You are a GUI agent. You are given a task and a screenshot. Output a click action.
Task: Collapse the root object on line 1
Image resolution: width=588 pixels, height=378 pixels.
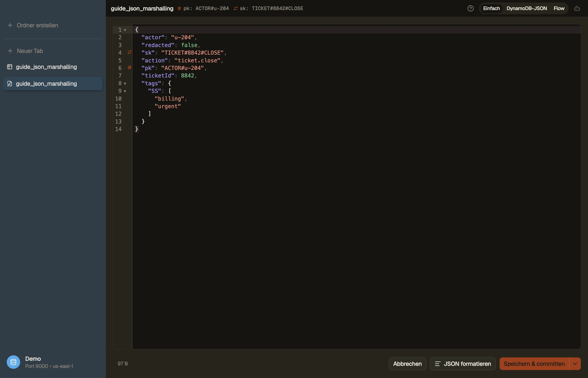click(125, 30)
